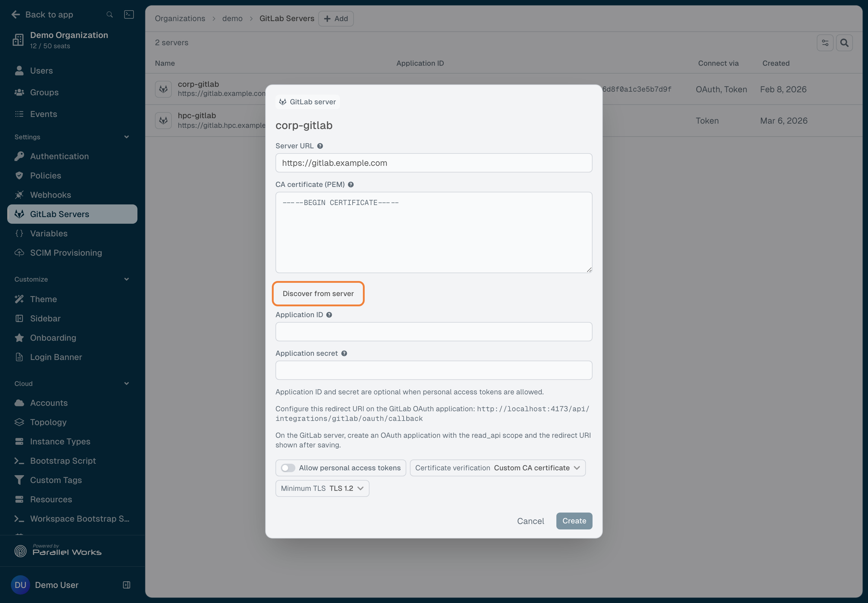
Task: Click the Bootstrap Script prompt icon
Action: coord(19,461)
